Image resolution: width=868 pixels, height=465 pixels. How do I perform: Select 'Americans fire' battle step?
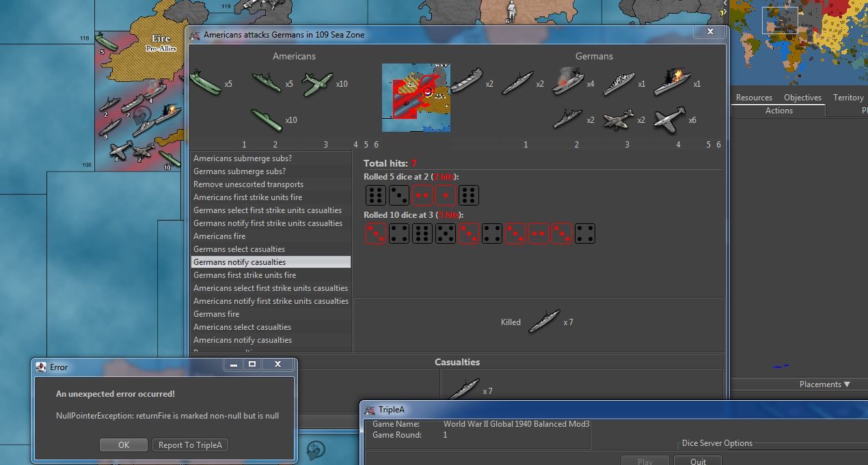(x=219, y=236)
